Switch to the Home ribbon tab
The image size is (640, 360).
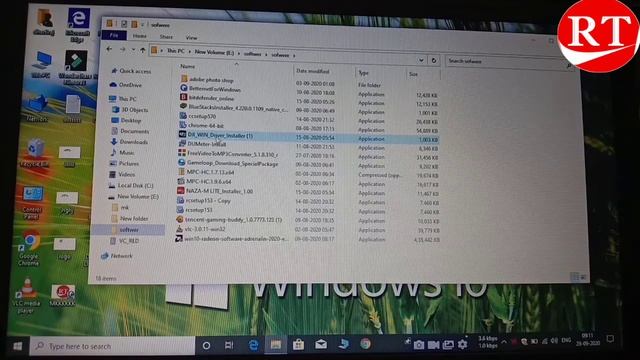[x=140, y=36]
